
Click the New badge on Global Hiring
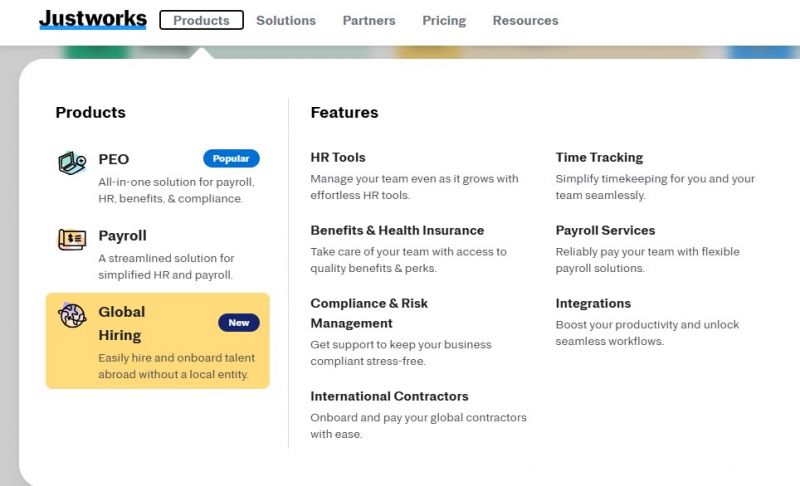coord(239,323)
